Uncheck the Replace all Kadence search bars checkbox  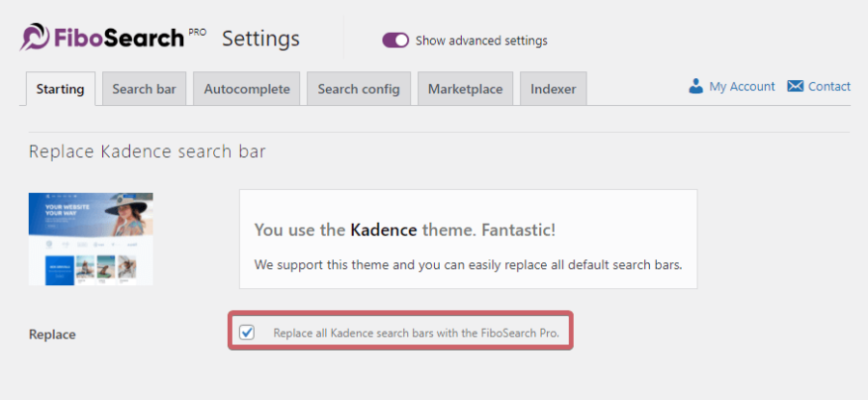coord(247,333)
